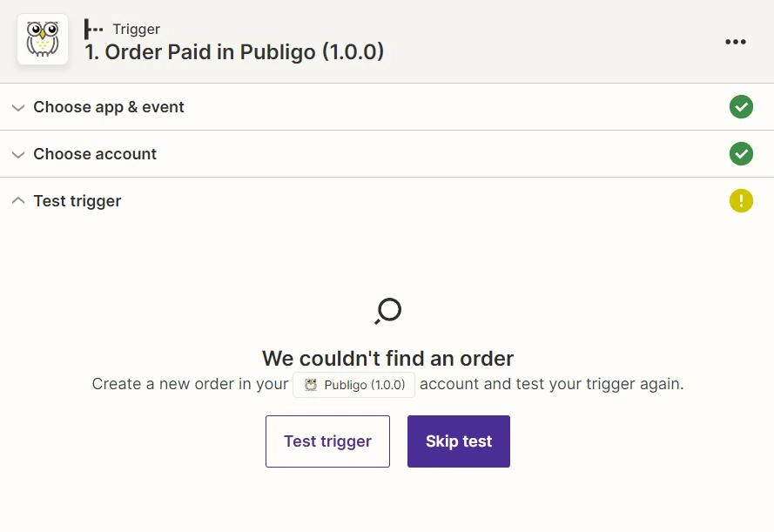Collapse the Test trigger section chevron
774x532 pixels.
click(x=18, y=200)
